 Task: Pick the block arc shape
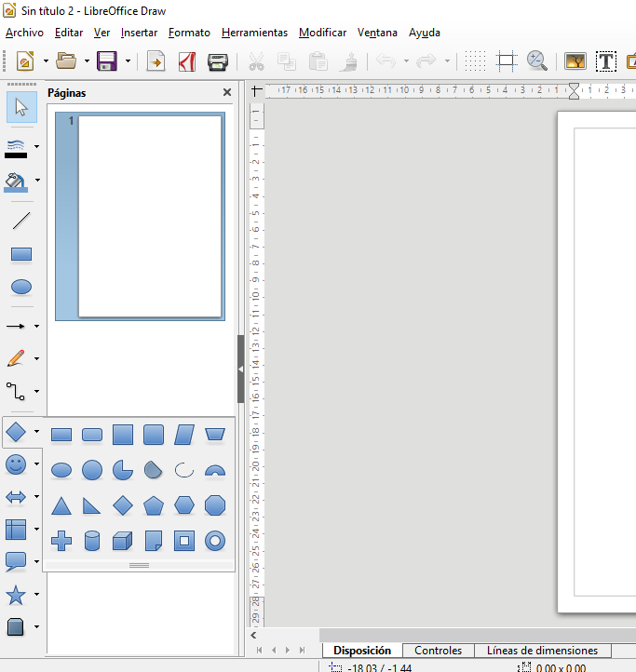point(215,471)
